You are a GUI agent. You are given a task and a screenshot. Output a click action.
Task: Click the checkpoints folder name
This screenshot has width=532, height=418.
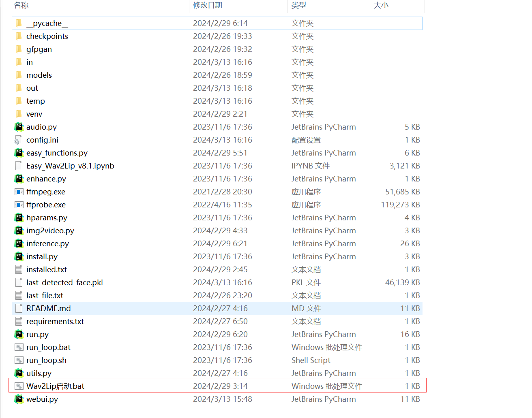click(47, 36)
